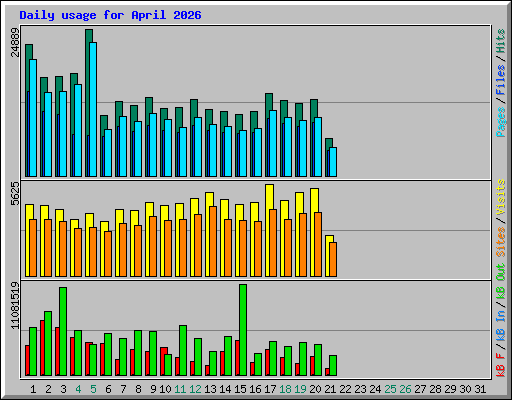The height and width of the screenshot is (400, 512).
Task: Click the kB In legend label
Action: [501, 325]
